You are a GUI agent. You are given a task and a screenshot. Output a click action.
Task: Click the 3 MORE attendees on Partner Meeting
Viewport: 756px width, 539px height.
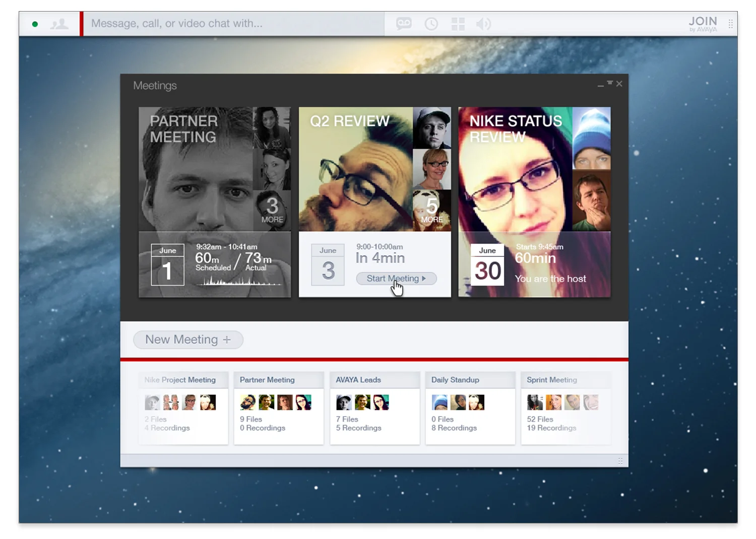(x=272, y=211)
